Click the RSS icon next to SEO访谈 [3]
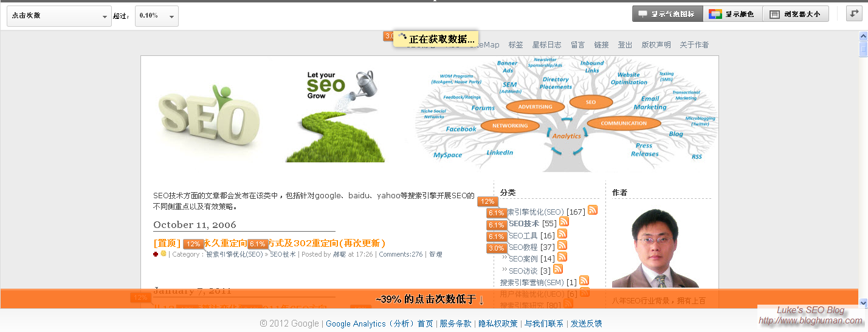868x332 pixels. click(x=558, y=269)
